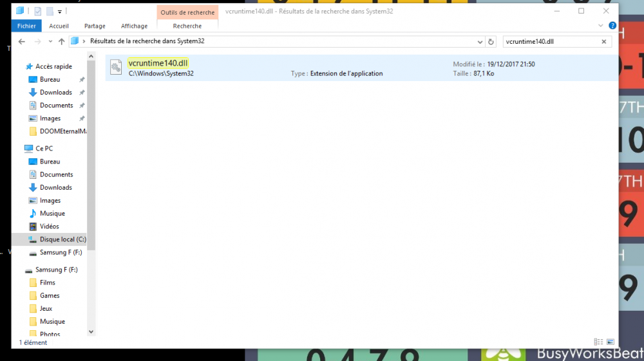
Task: Open the Help question mark icon
Action: pyautogui.click(x=612, y=26)
